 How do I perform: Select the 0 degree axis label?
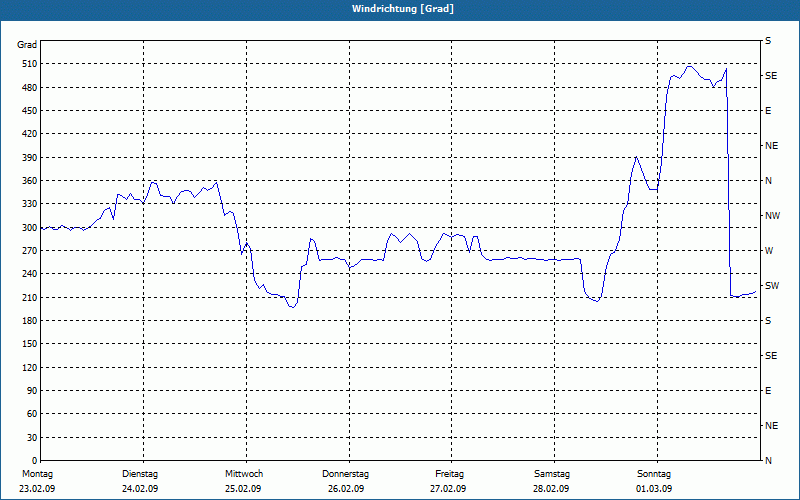34,460
